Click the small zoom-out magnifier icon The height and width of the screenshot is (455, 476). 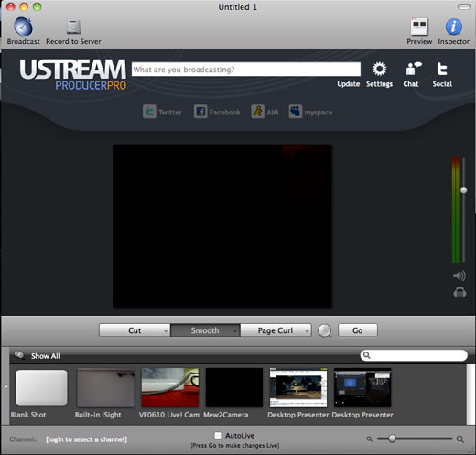coord(369,439)
